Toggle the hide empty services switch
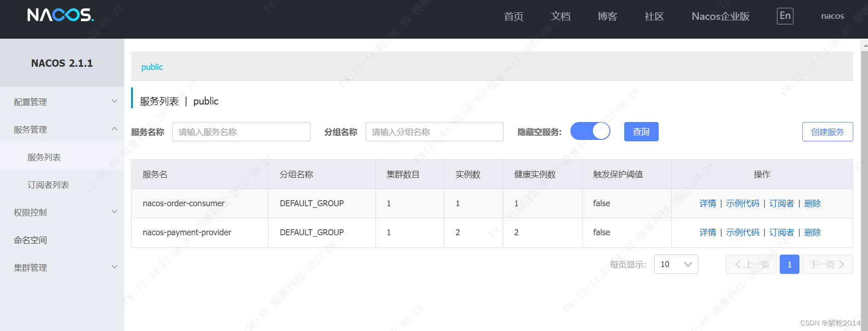 click(x=590, y=131)
